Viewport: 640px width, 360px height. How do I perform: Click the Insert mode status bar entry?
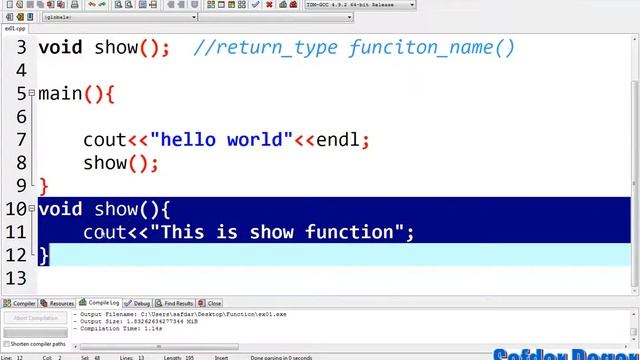coord(221,358)
